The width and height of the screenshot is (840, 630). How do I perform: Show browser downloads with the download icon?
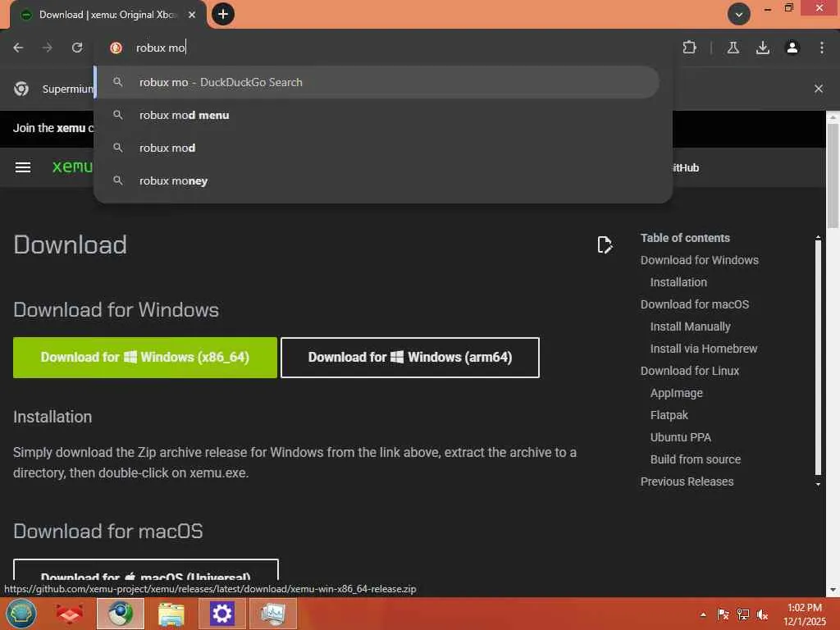point(762,48)
